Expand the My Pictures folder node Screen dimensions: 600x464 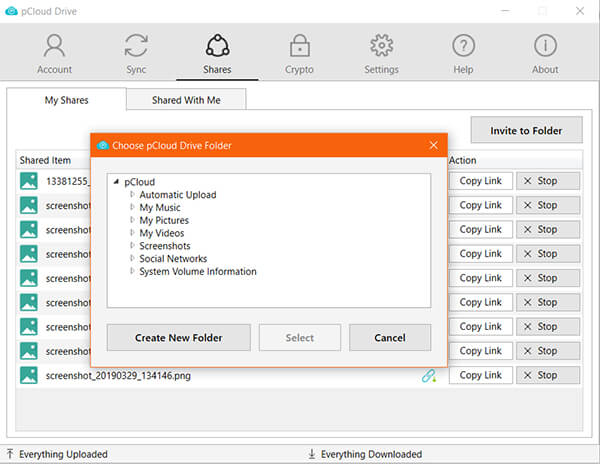point(132,220)
